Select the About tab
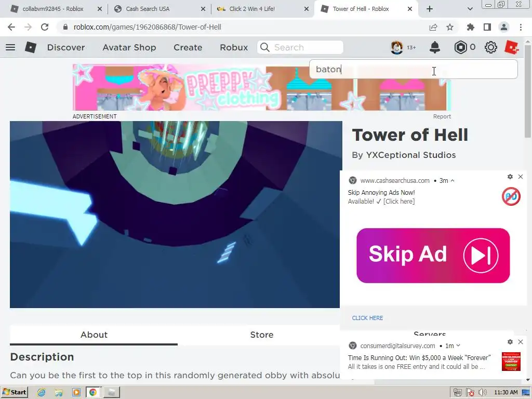532x399 pixels. point(94,335)
